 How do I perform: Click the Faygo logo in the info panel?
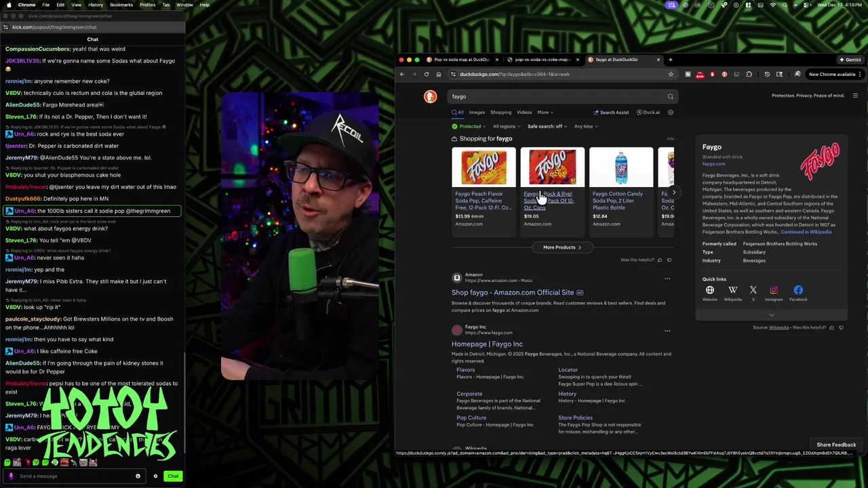pyautogui.click(x=820, y=161)
